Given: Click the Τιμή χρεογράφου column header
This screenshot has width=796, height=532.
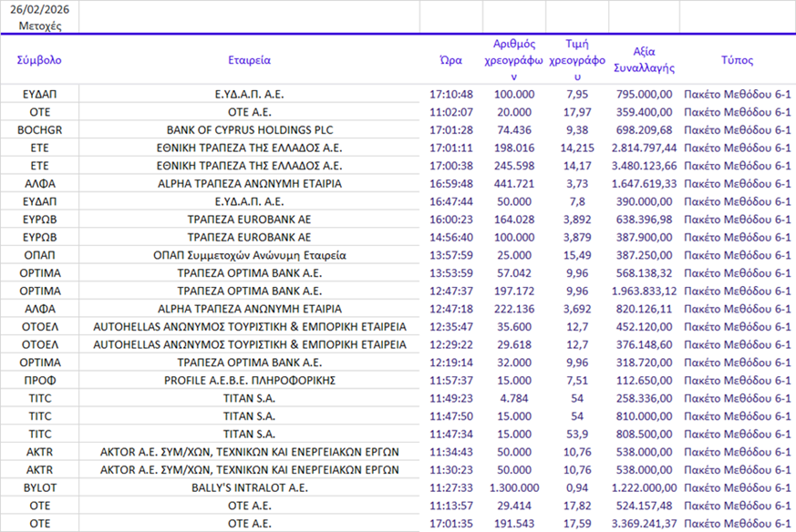Looking at the screenshot, I should pos(575,60).
